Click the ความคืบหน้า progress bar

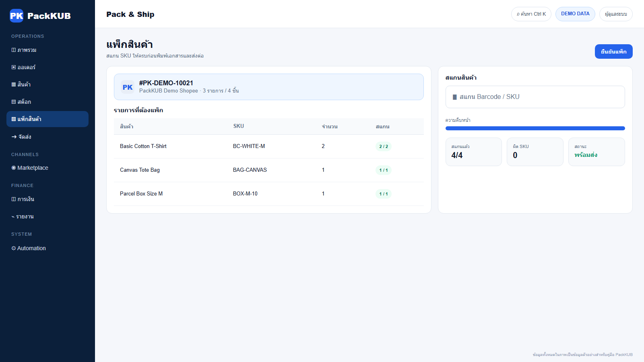pos(535,128)
